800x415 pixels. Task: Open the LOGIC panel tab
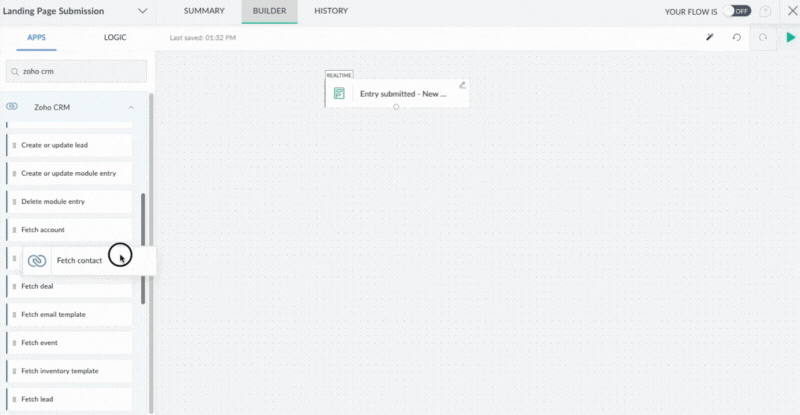[115, 37]
